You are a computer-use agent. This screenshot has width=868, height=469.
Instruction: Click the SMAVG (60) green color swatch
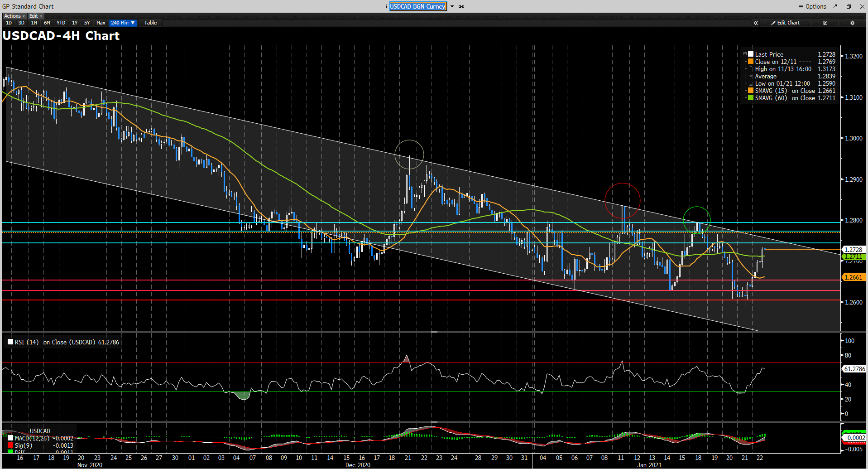point(751,97)
